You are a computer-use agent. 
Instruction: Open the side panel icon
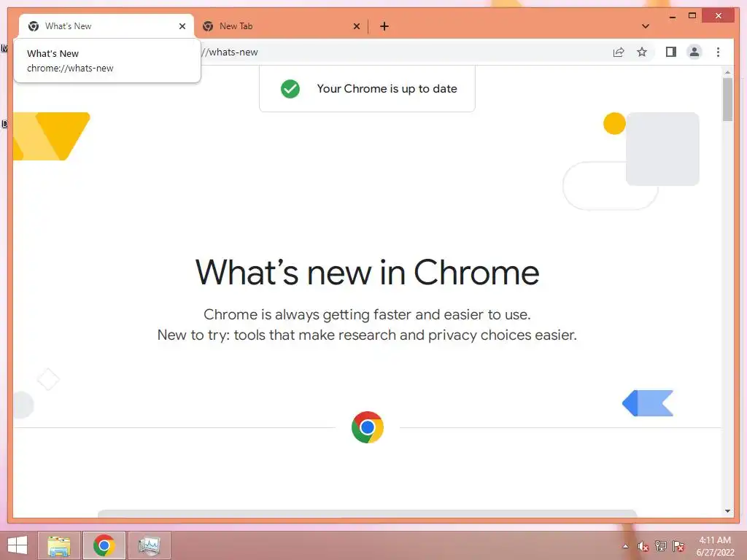coord(671,52)
